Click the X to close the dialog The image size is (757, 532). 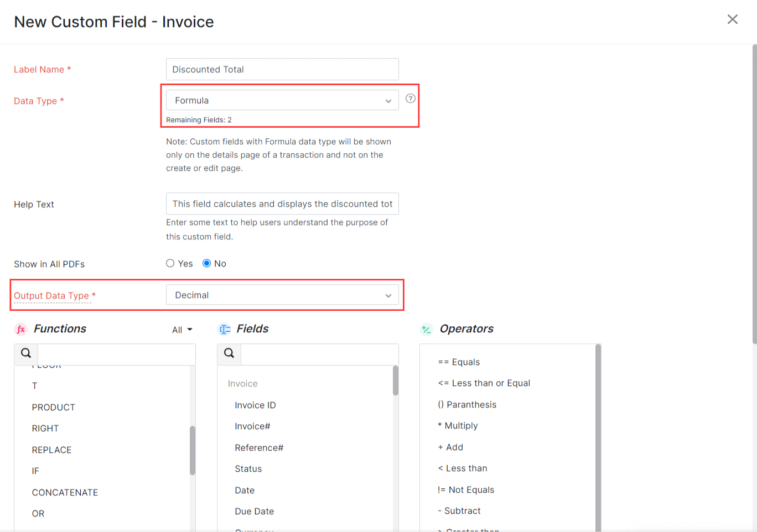pyautogui.click(x=732, y=19)
